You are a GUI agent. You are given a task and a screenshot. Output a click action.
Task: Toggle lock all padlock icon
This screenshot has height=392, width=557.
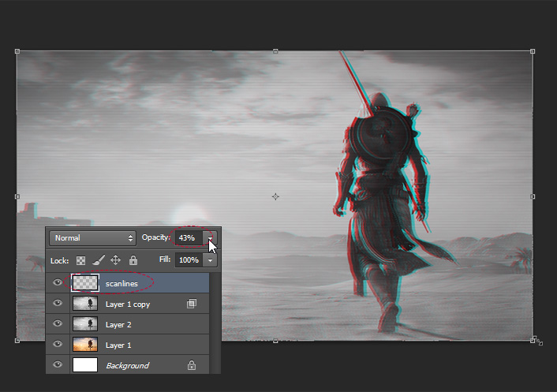click(x=133, y=260)
